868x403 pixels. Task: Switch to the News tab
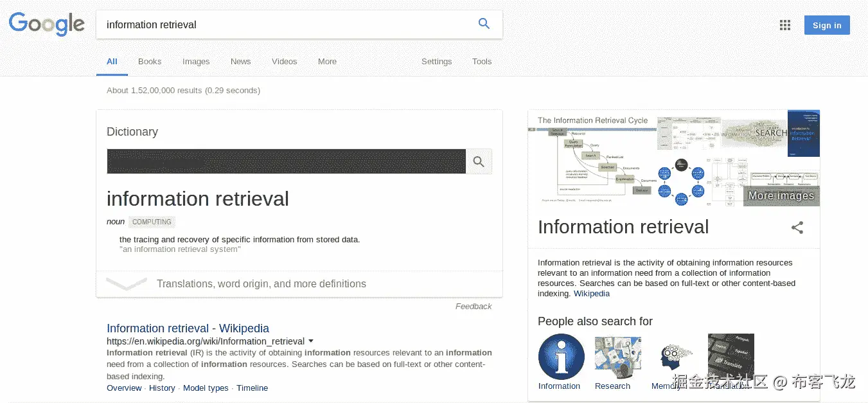tap(240, 62)
